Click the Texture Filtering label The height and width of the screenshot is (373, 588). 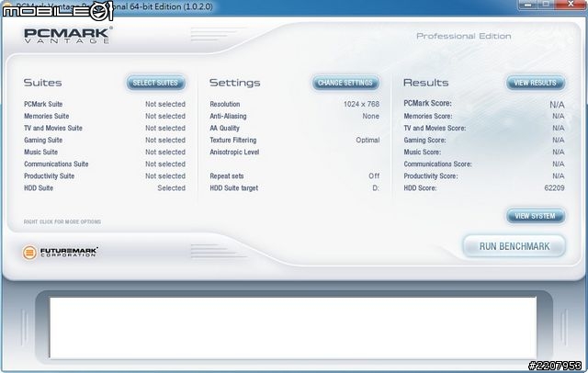click(x=233, y=141)
